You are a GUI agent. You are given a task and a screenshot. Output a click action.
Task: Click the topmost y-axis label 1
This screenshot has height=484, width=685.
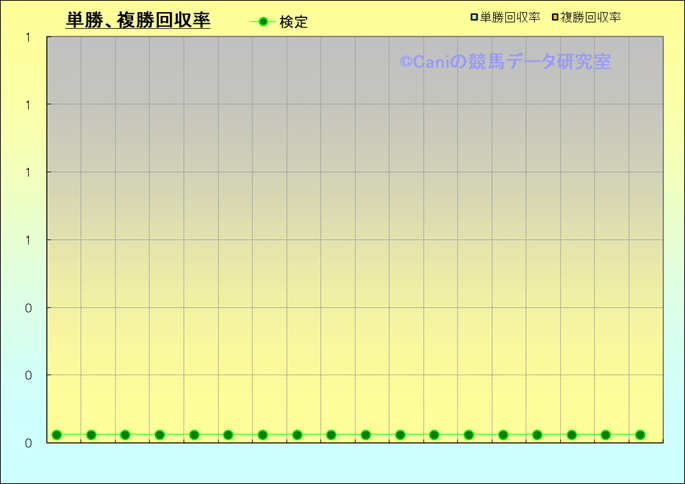point(28,38)
